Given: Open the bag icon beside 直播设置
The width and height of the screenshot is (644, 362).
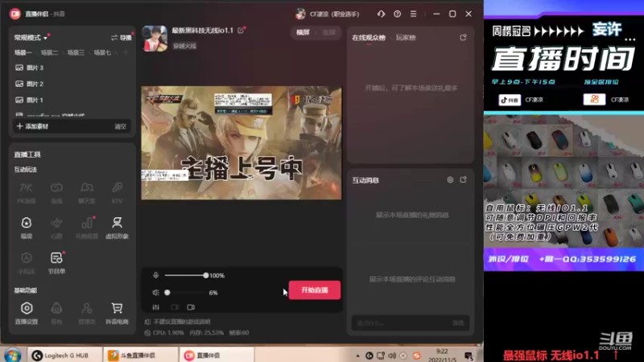Looking at the screenshot, I should [56, 313].
